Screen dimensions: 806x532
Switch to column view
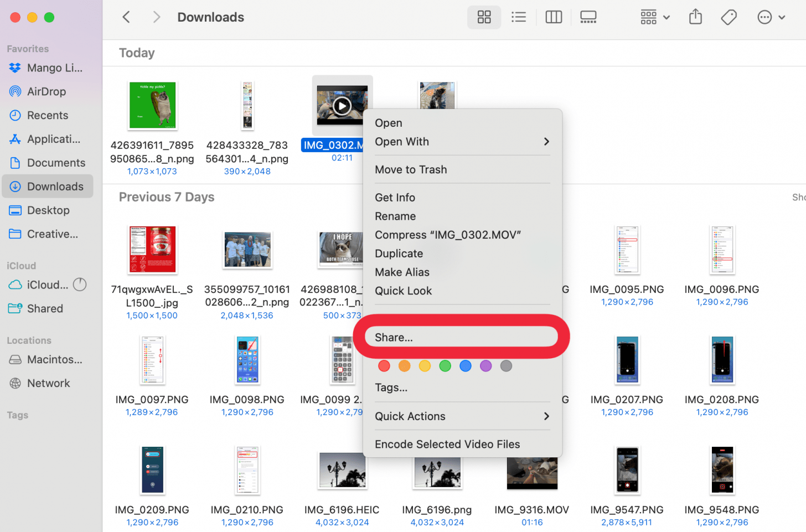554,17
